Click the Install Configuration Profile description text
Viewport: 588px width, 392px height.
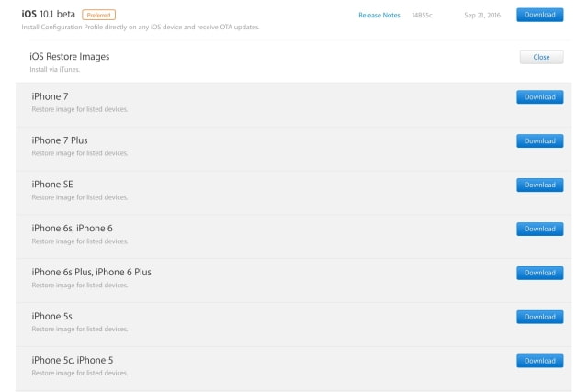(141, 28)
